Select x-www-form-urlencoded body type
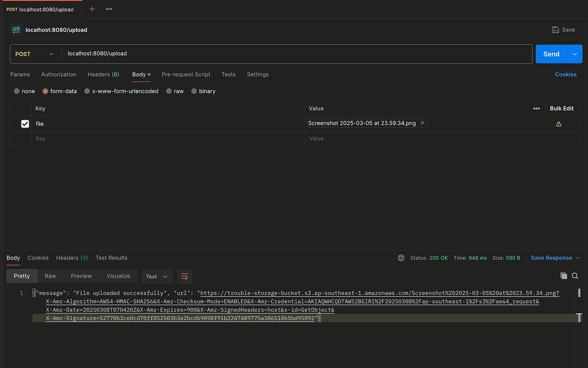This screenshot has width=588, height=368. (x=122, y=91)
